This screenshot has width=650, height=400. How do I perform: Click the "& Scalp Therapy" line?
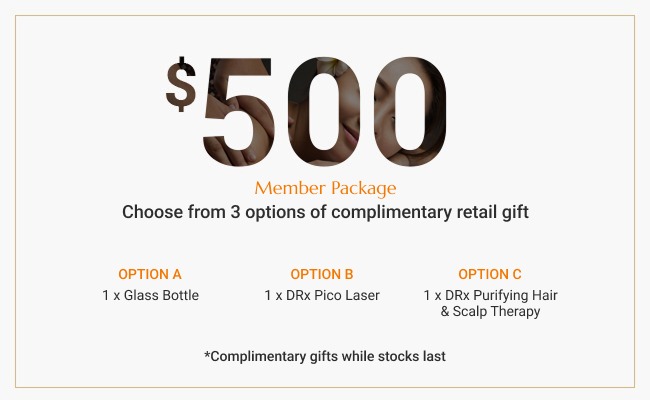(490, 311)
